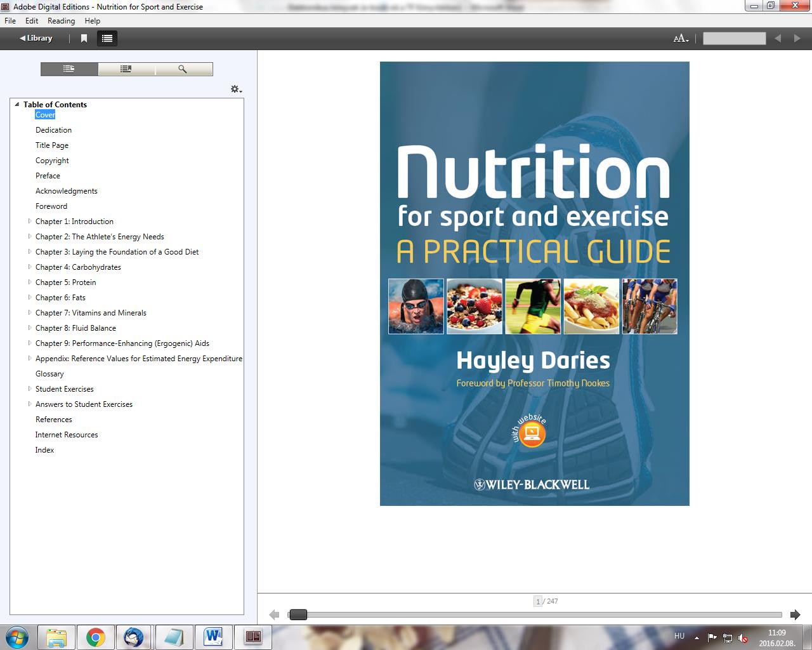The width and height of the screenshot is (812, 650).
Task: Expand Chapter 3: Laying the Foundation
Action: (x=29, y=252)
